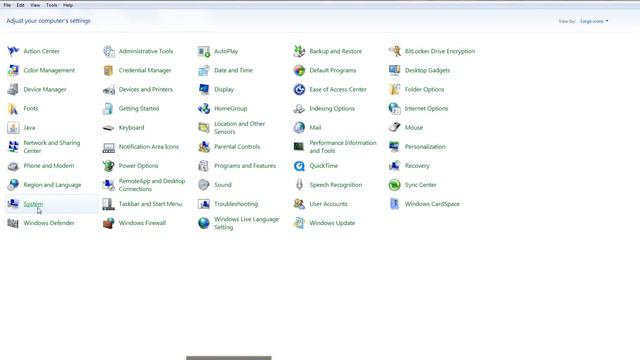Click the Sync Center icon

pos(394,185)
